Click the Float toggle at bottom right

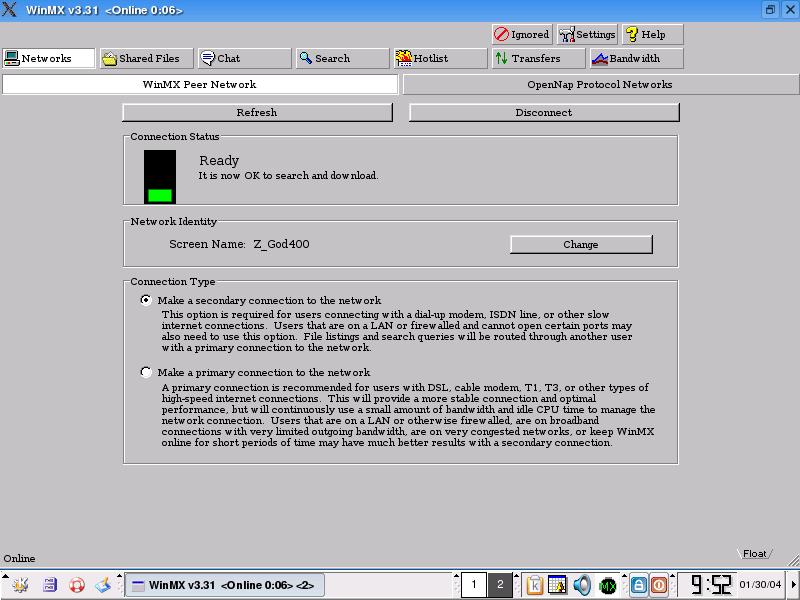point(755,553)
